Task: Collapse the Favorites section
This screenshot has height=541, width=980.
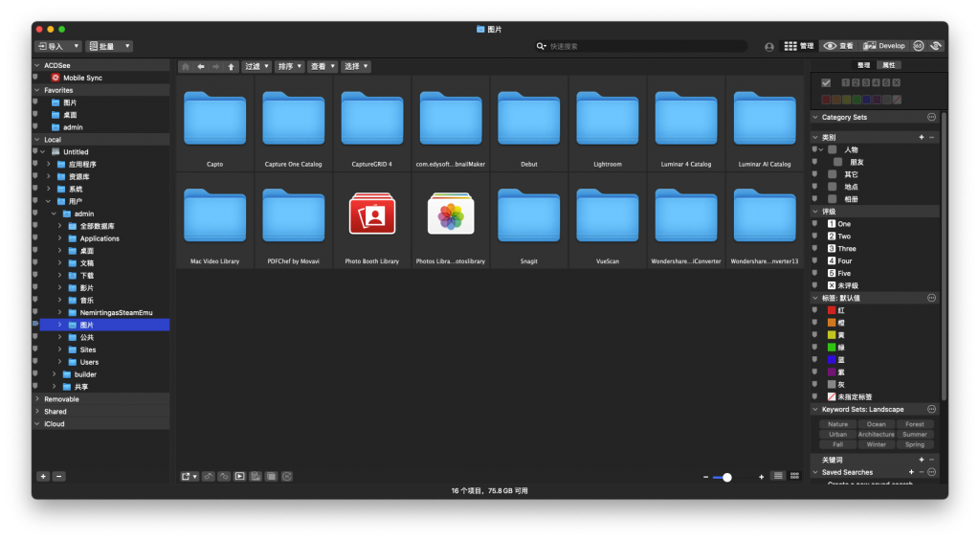Action: 37,90
